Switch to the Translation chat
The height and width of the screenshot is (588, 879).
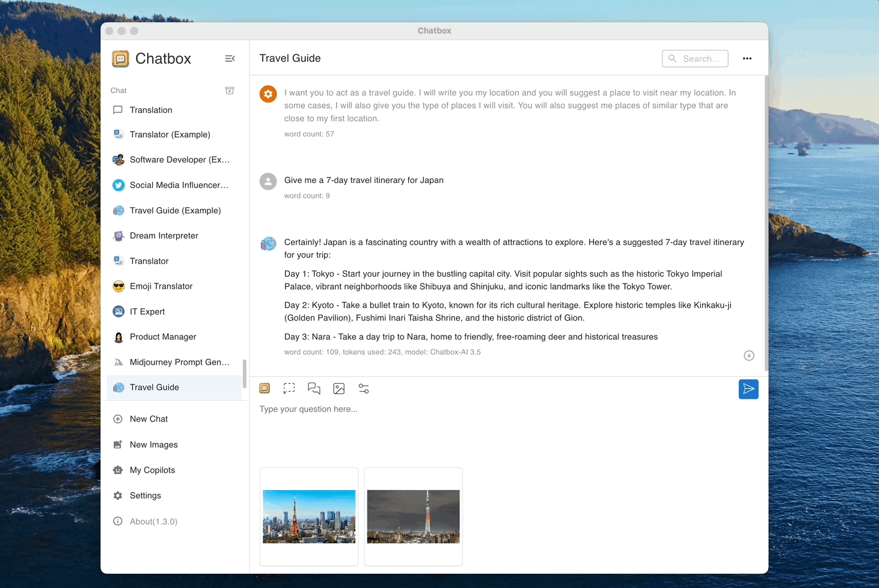(151, 110)
